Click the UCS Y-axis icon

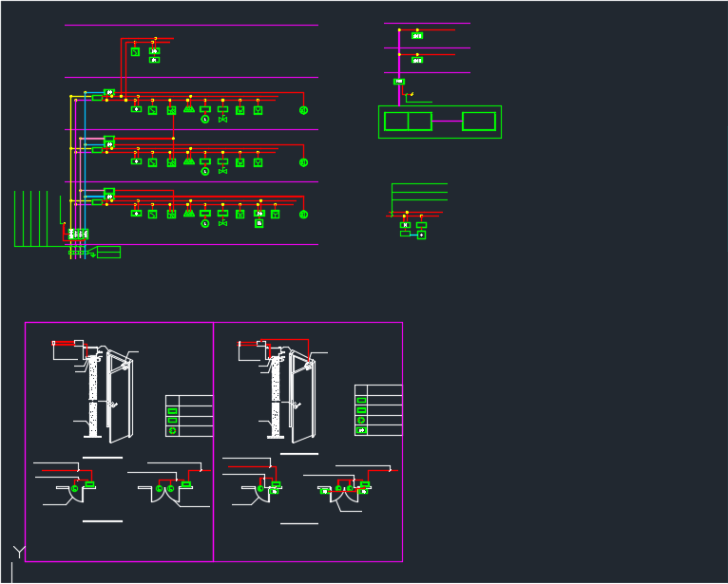tap(19, 552)
